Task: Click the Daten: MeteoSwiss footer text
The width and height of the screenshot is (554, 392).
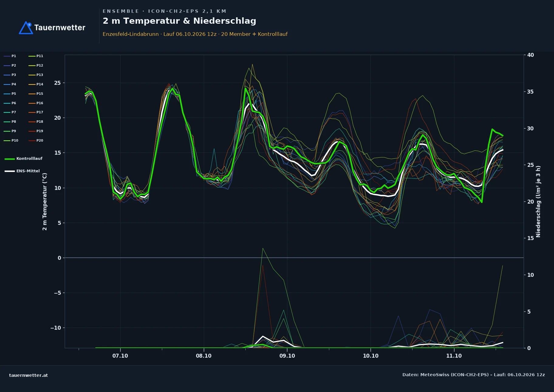Action: [474, 375]
